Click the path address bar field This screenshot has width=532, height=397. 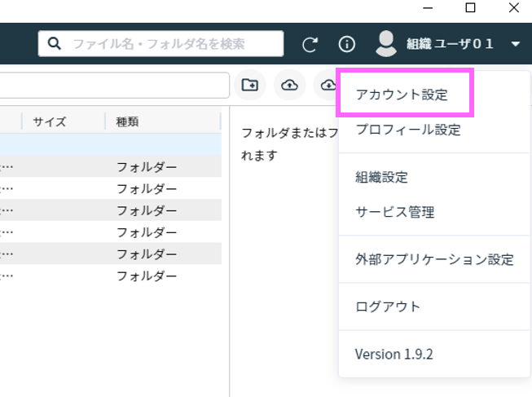pos(114,85)
